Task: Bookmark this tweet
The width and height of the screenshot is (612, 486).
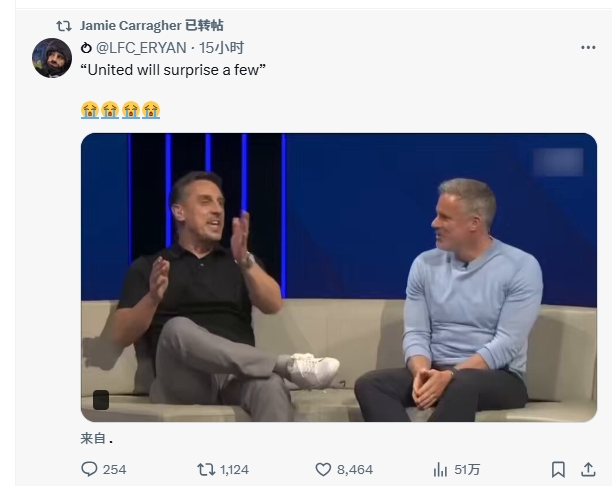Action: pos(558,469)
